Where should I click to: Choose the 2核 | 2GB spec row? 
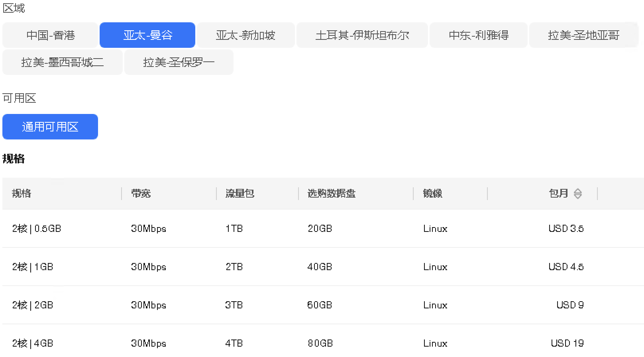pyautogui.click(x=33, y=305)
